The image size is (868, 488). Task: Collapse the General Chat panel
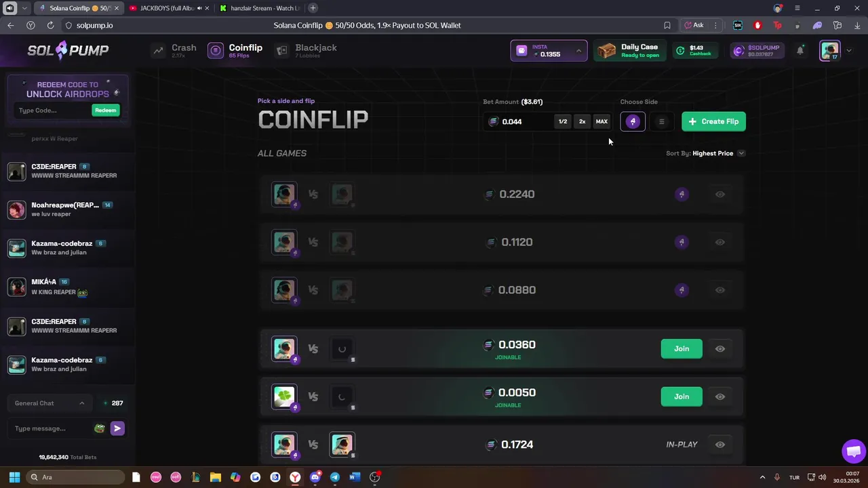[x=82, y=403]
